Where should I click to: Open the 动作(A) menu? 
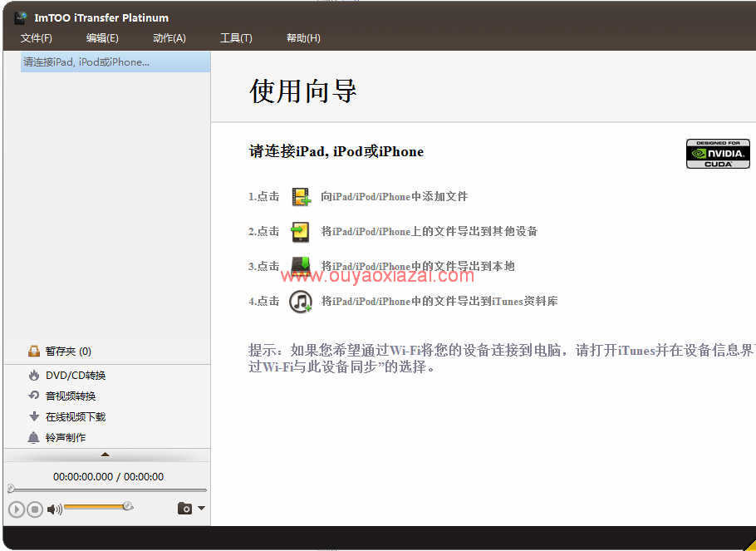point(169,38)
